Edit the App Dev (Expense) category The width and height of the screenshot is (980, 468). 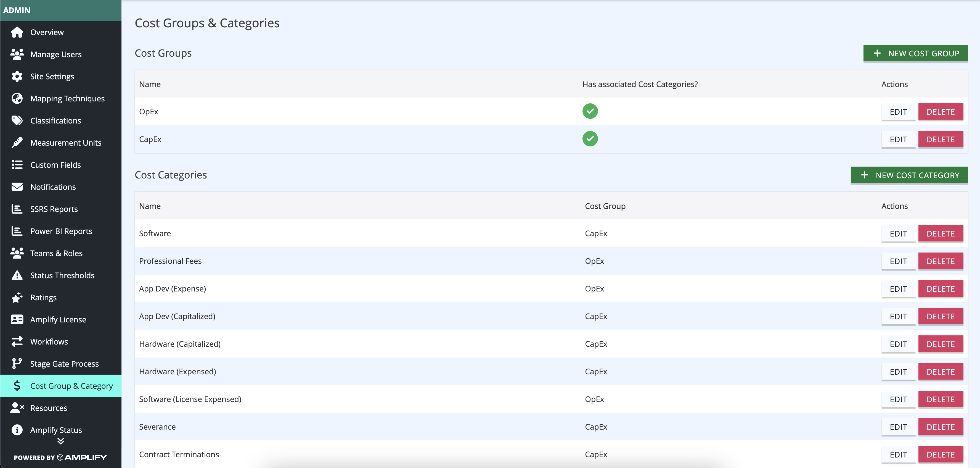pyautogui.click(x=898, y=289)
